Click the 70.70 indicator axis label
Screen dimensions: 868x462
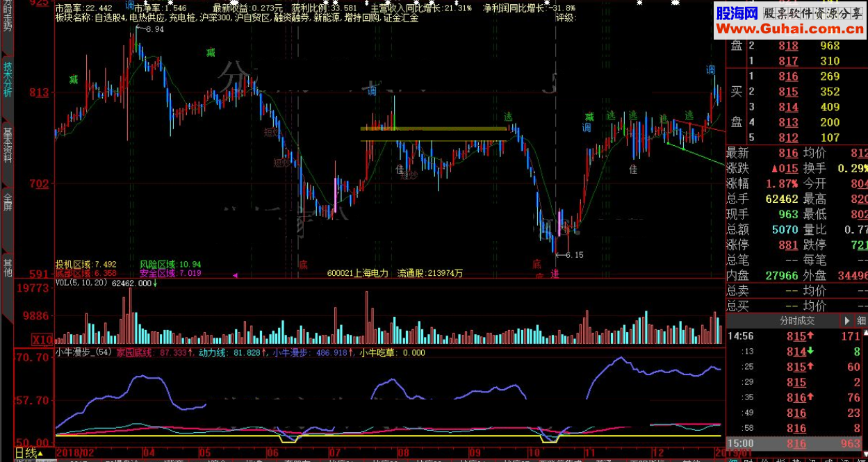pos(33,358)
